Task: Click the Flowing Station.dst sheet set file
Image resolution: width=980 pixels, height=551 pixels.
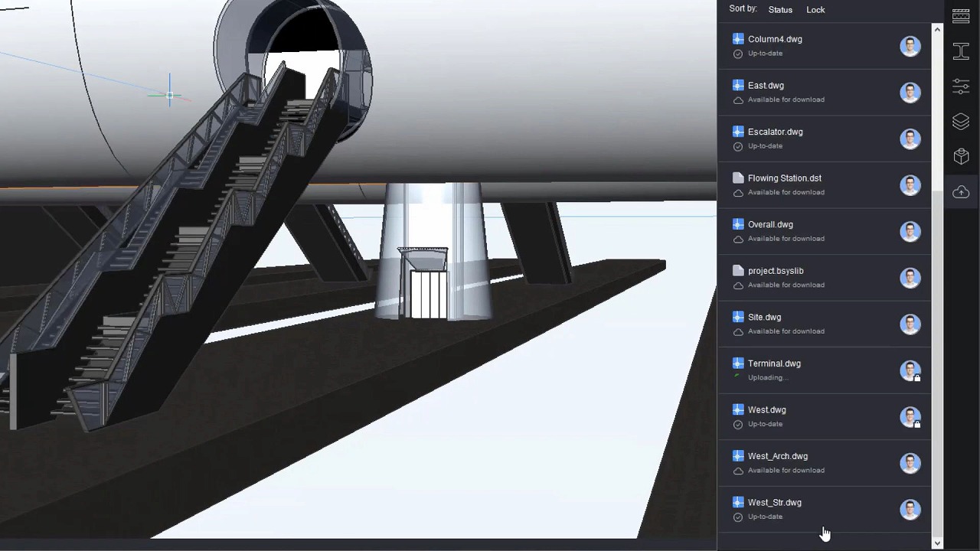Action: click(784, 178)
